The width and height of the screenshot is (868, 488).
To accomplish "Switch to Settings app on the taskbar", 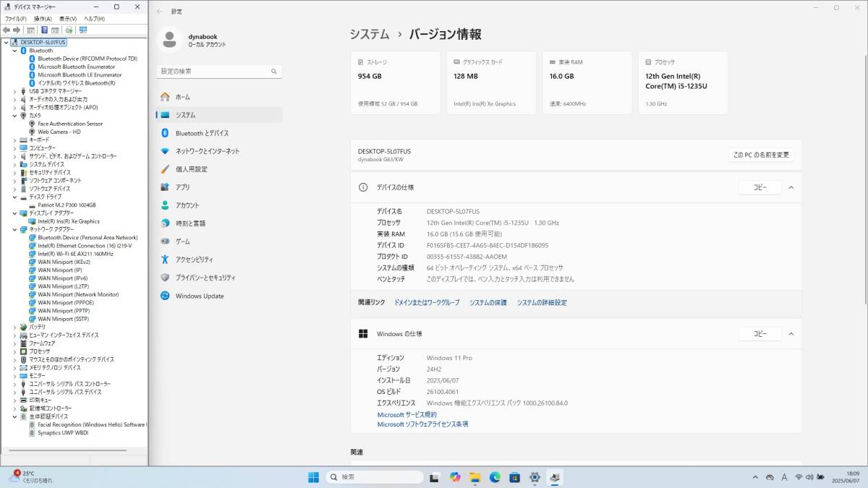I will click(x=535, y=477).
